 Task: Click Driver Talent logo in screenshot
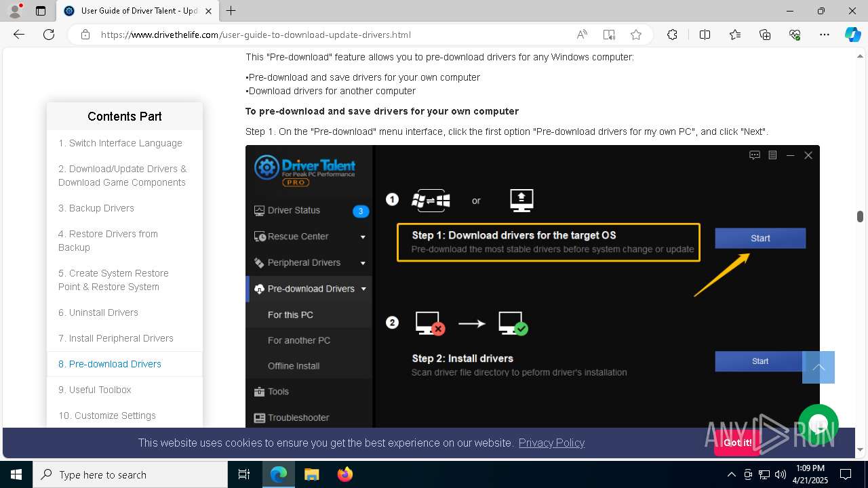coord(305,170)
